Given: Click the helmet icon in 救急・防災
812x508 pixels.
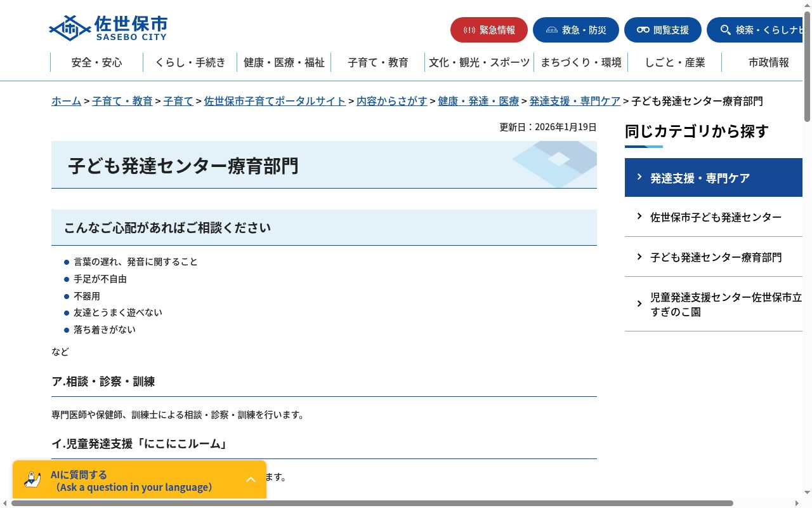Looking at the screenshot, I should pos(552,30).
